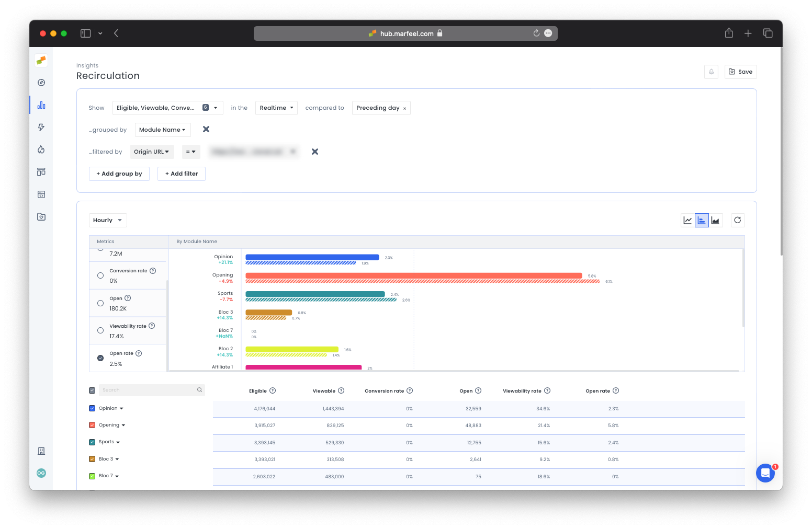The image size is (812, 529).
Task: Open the flame trending icon in sidebar
Action: [41, 149]
